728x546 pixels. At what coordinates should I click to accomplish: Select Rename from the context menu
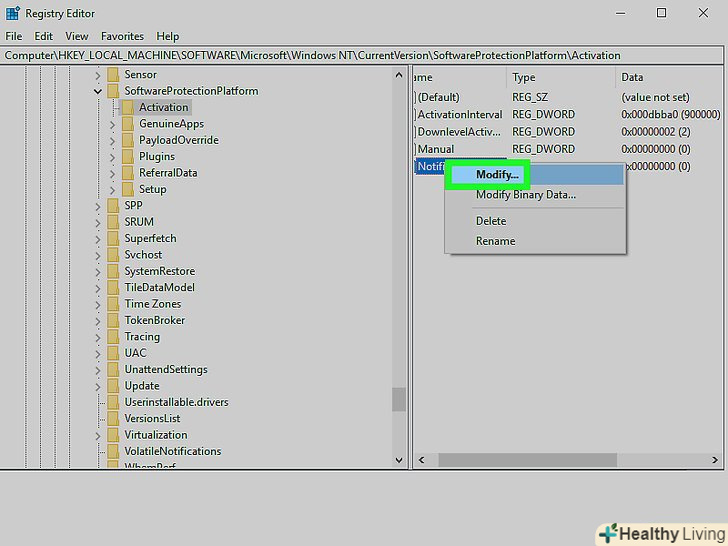point(495,241)
